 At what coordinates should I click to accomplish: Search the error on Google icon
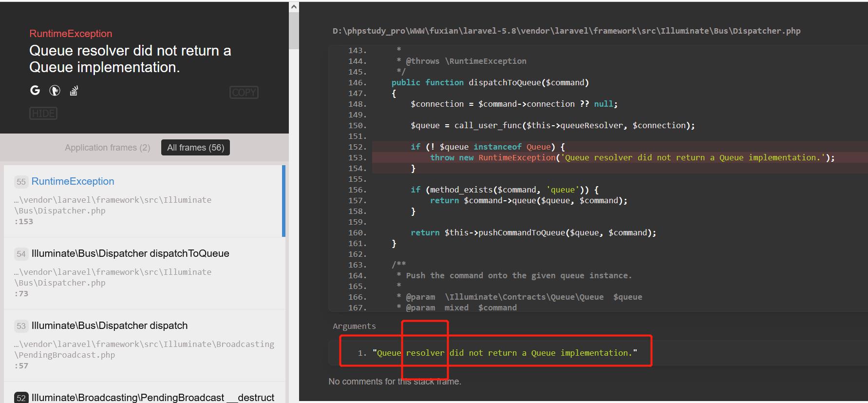coord(35,90)
